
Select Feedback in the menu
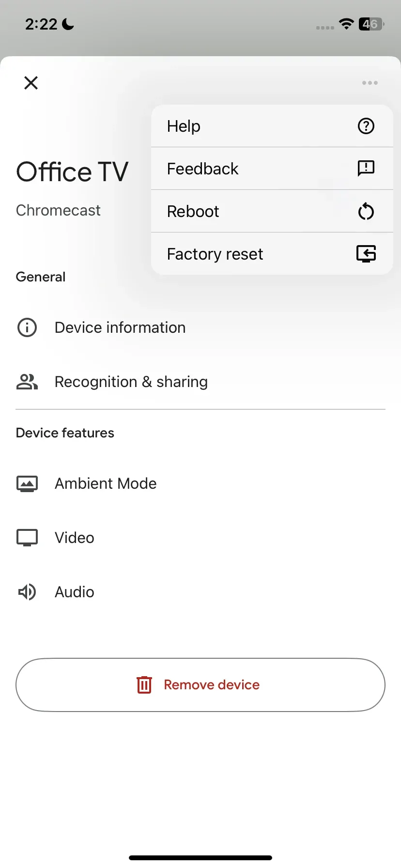tap(272, 169)
